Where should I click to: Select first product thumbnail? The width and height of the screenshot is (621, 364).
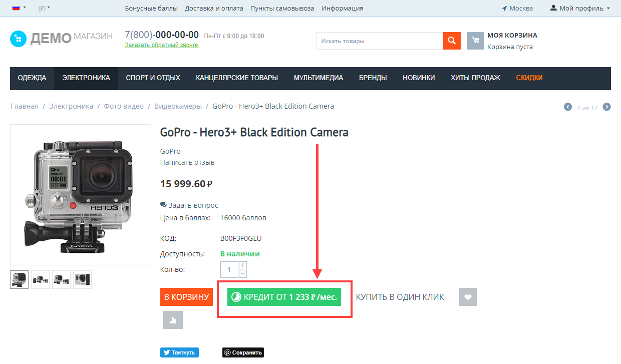coord(20,279)
